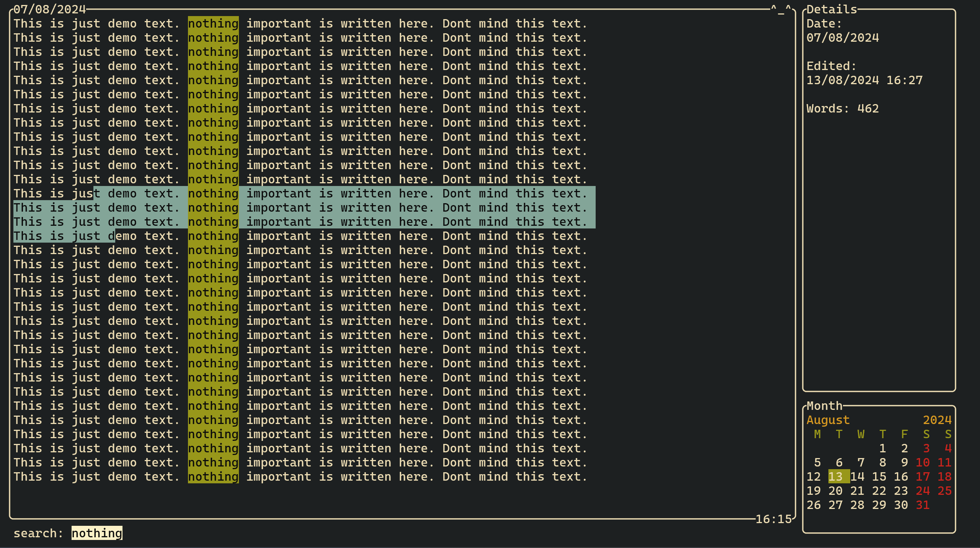Click day 26 in the calendar
The width and height of the screenshot is (980, 548).
pyautogui.click(x=813, y=505)
